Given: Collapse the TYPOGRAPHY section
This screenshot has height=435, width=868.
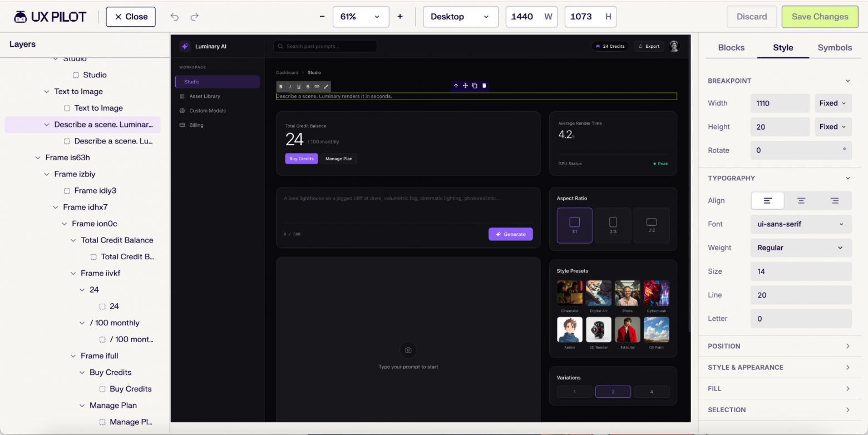Looking at the screenshot, I should click(x=848, y=179).
